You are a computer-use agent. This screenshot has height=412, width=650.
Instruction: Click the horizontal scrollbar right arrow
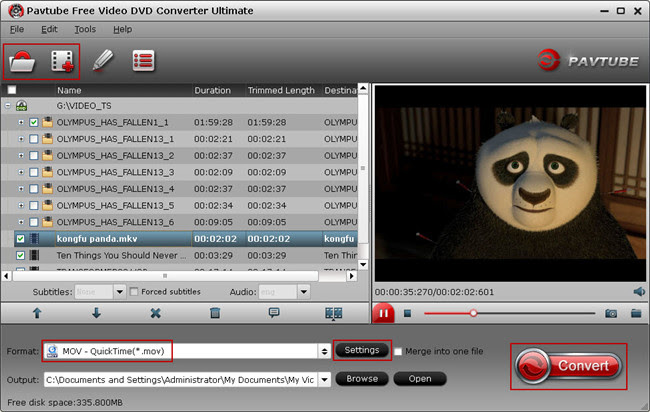pos(352,276)
